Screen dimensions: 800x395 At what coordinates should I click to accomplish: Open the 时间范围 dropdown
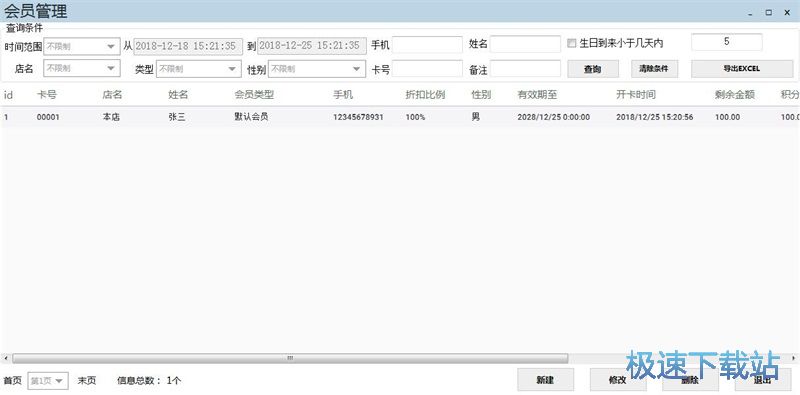pos(82,46)
